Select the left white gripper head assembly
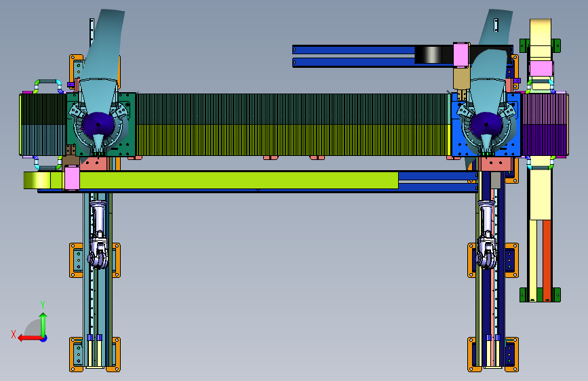The width and height of the screenshot is (588, 381). (98, 235)
